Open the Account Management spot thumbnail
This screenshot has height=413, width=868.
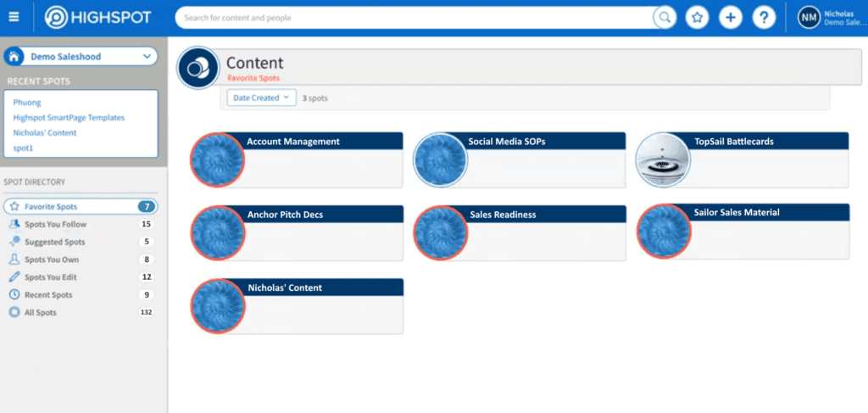(x=218, y=159)
